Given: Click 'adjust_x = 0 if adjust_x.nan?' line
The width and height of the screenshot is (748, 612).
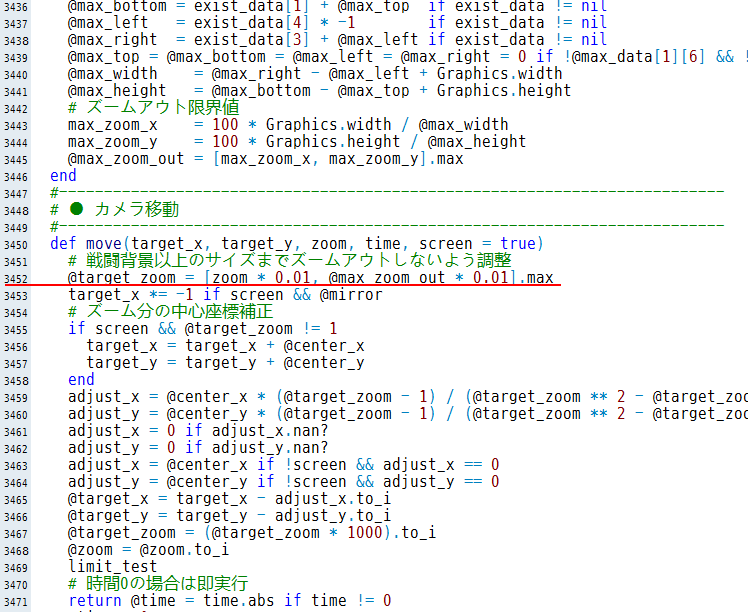Looking at the screenshot, I should point(198,431).
